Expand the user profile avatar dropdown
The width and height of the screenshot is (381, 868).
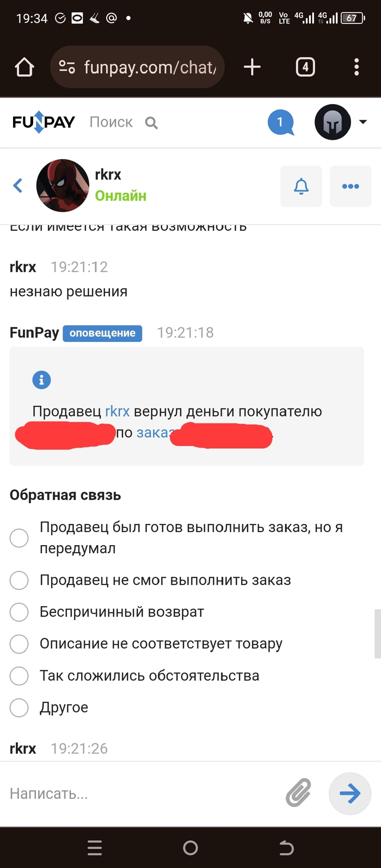[x=363, y=122]
